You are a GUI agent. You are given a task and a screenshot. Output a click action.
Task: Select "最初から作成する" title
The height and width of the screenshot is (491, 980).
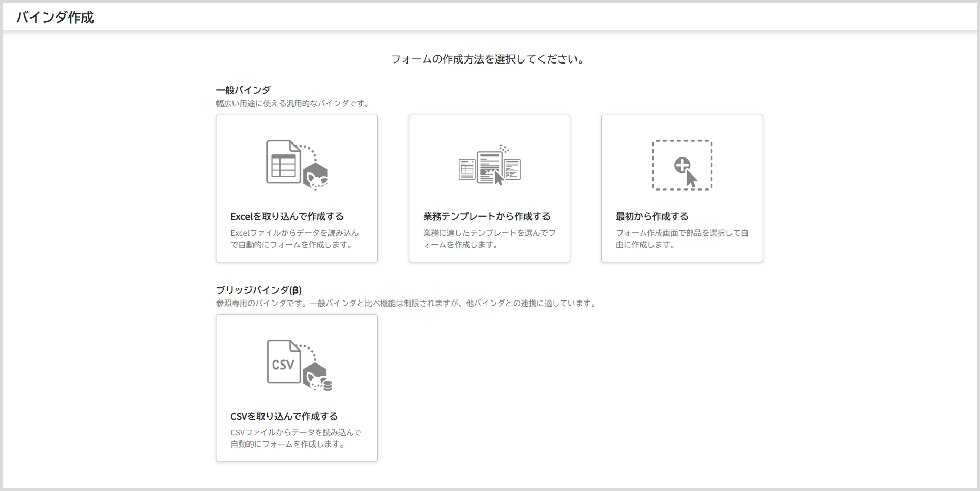[x=651, y=216]
